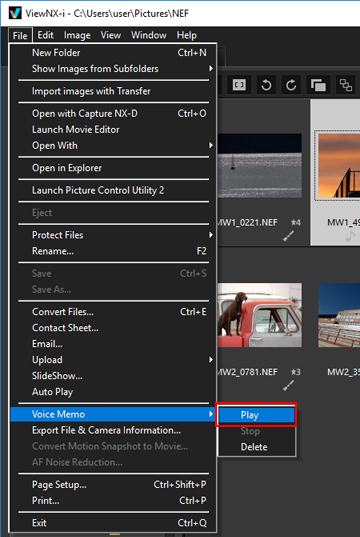Select Auto Play entry
The height and width of the screenshot is (537, 360).
pos(113,392)
